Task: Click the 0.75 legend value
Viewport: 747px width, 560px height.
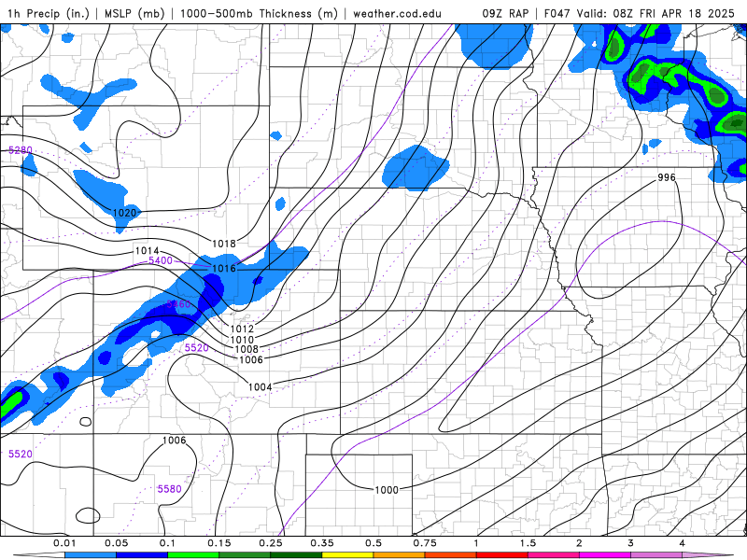Action: [425, 543]
